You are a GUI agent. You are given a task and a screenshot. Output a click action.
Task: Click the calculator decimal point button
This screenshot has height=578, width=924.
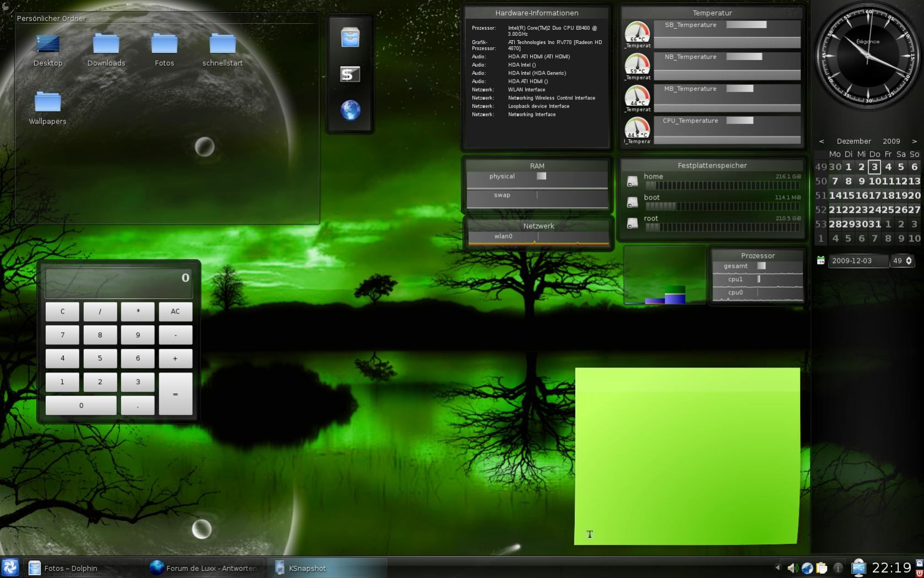[138, 405]
